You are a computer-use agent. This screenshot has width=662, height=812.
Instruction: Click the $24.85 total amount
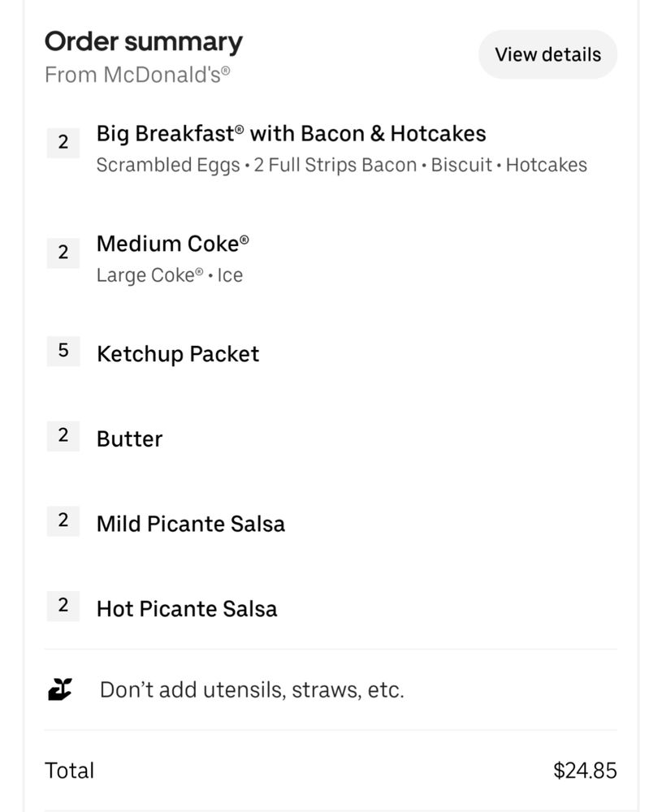(584, 770)
